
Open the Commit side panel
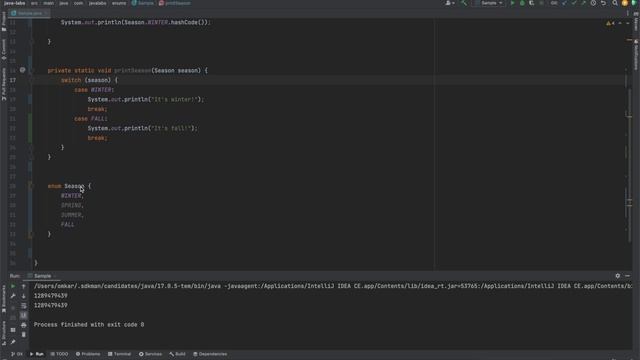pos(4,49)
